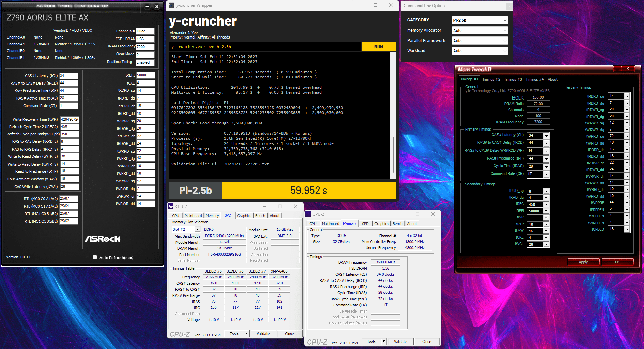Click the Validation File line in y-cruncher output
Image resolution: width=644 pixels, height=349 pixels.
(220, 164)
